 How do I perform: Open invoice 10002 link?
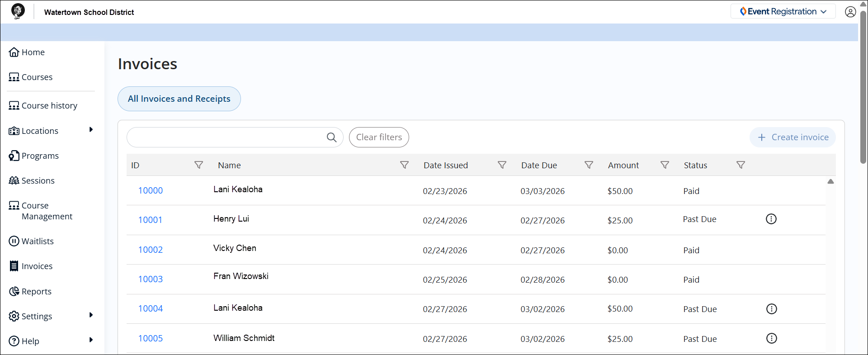tap(151, 250)
